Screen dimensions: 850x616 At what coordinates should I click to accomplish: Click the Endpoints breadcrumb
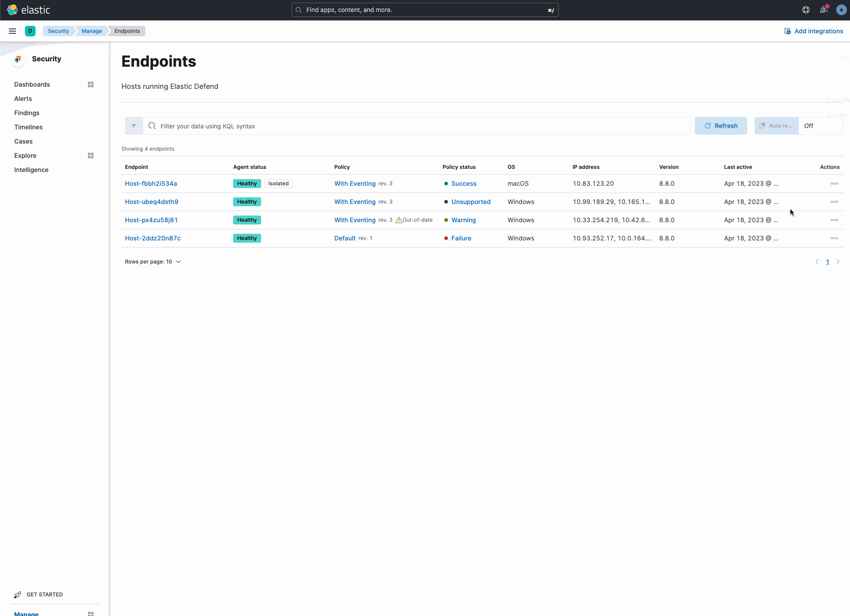127,31
